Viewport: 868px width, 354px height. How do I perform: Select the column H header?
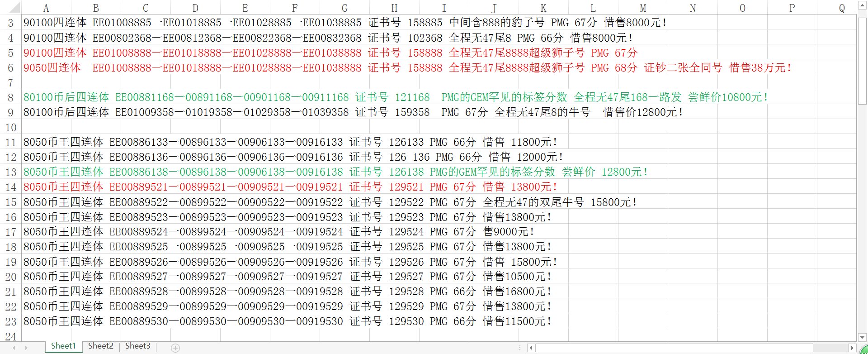394,8
